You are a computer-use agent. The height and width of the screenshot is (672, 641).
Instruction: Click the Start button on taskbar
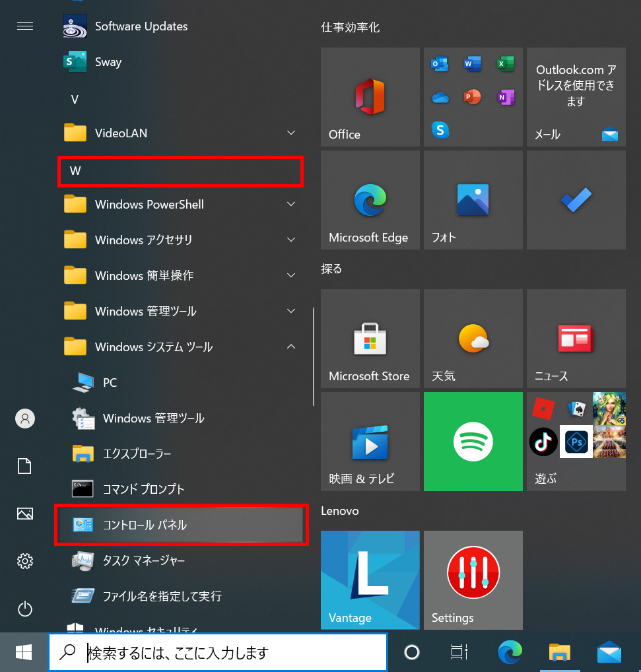[x=24, y=652]
